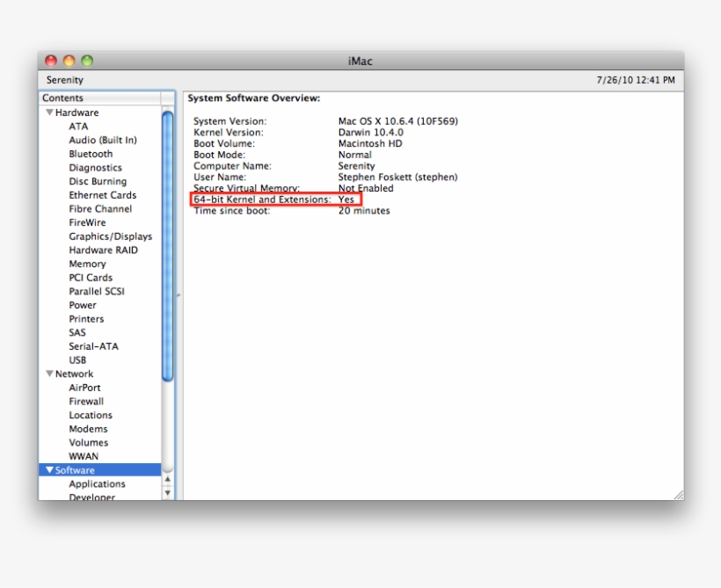This screenshot has width=721, height=588.
Task: Select Power in the sidebar
Action: point(83,305)
